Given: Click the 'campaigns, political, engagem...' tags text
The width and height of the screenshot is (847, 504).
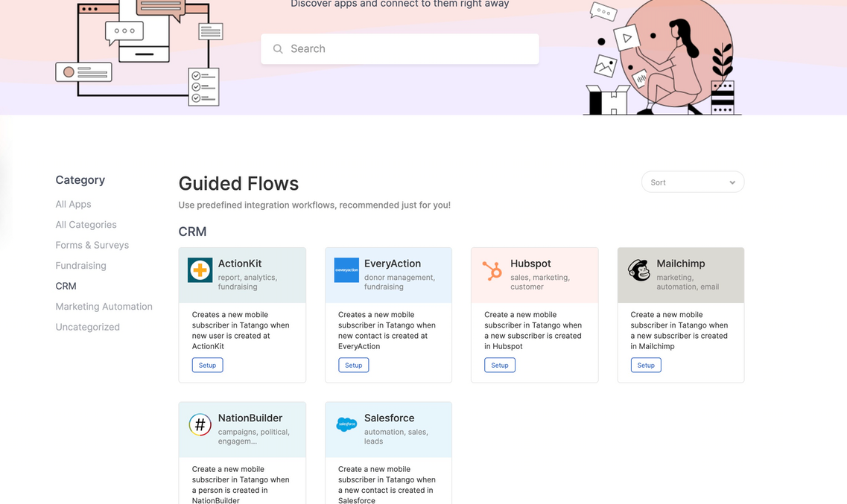Looking at the screenshot, I should pyautogui.click(x=254, y=436).
